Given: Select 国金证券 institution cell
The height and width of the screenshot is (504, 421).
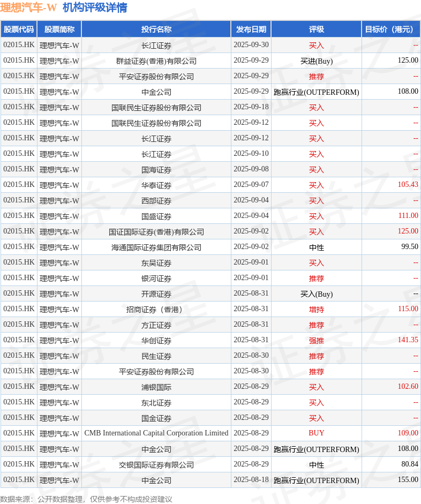Looking at the screenshot, I should point(156,418).
